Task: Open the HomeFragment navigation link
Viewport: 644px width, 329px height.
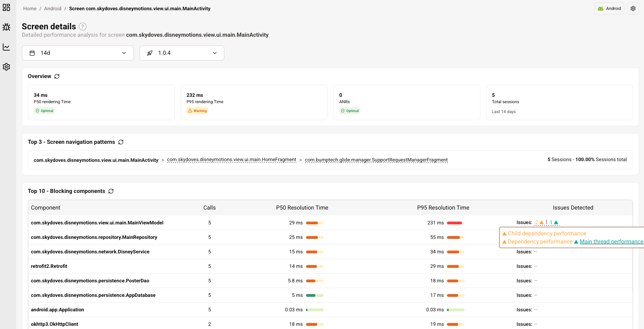Action: point(231,160)
